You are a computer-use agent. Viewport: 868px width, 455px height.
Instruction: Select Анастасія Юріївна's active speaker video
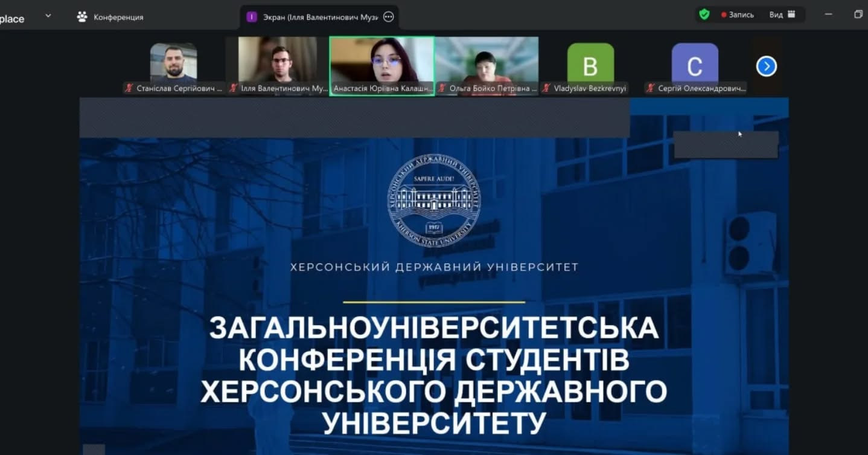(x=381, y=59)
